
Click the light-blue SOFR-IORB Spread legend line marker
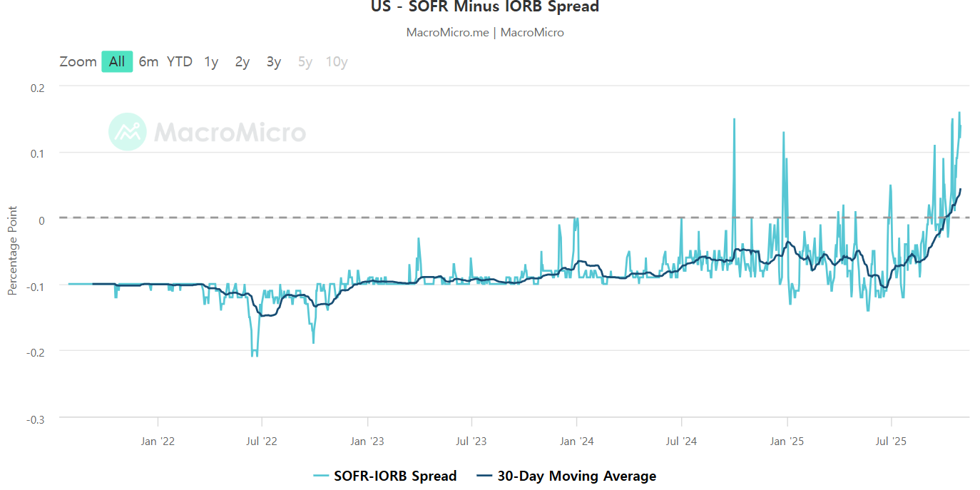pyautogui.click(x=321, y=476)
